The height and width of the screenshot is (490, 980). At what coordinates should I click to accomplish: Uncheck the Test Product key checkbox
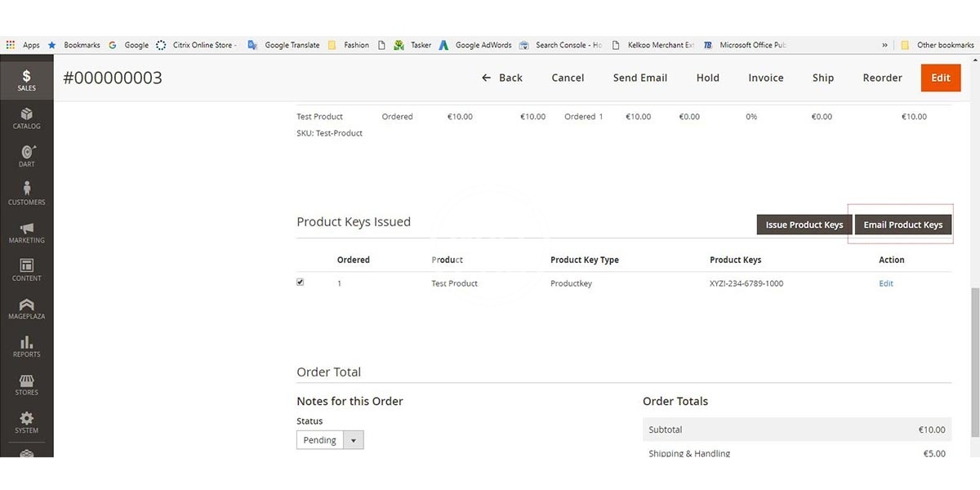301,282
